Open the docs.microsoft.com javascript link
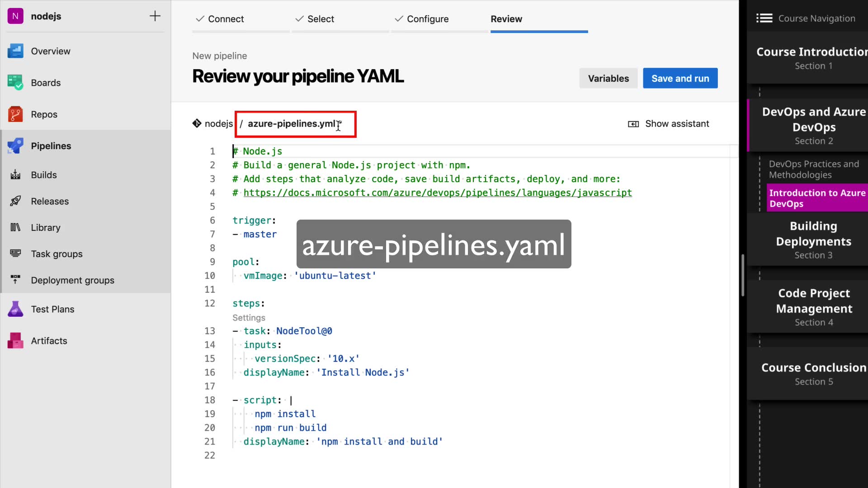The image size is (868, 488). point(437,193)
